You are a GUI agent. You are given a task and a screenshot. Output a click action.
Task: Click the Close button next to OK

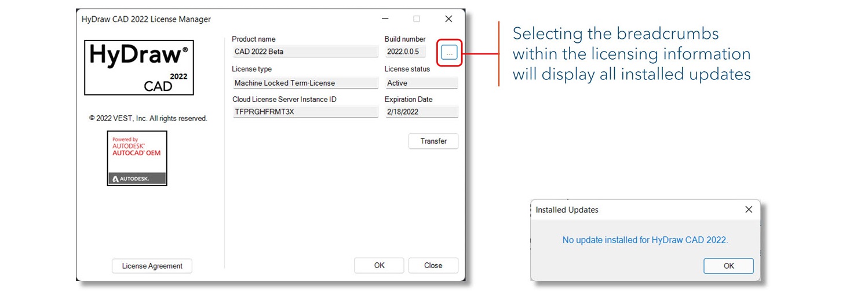433,265
